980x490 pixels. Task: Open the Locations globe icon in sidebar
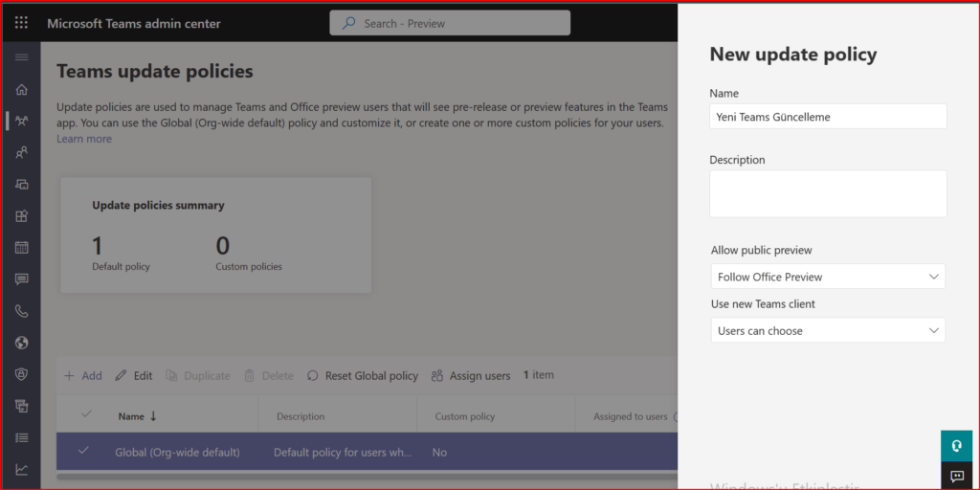tap(21, 343)
